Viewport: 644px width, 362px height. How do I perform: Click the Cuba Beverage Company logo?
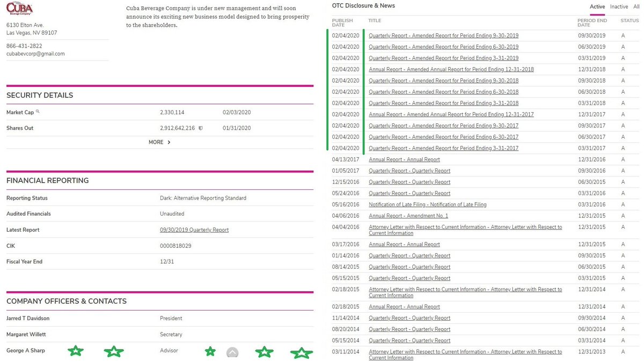click(20, 9)
